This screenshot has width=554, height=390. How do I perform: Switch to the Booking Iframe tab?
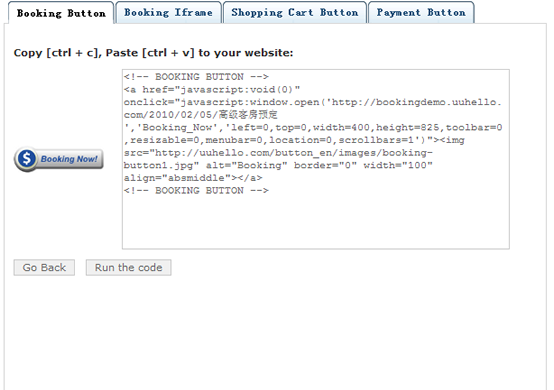[x=168, y=13]
